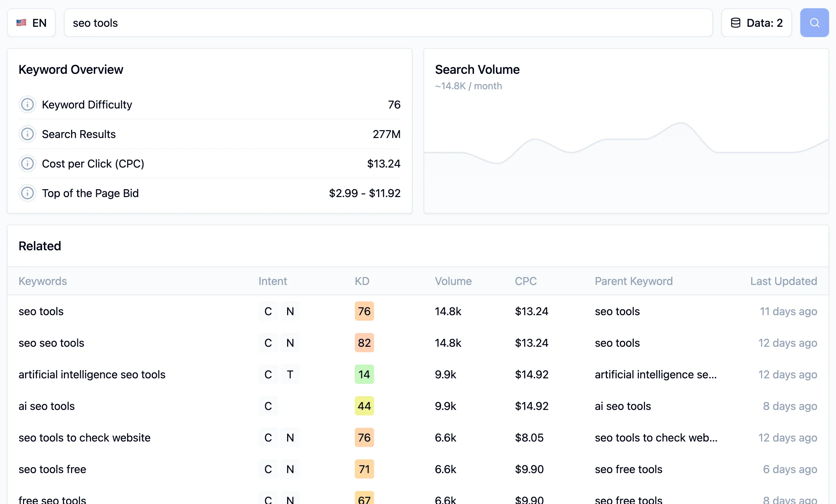
Task: Click info icon next to Cost per Click
Action: (x=27, y=163)
